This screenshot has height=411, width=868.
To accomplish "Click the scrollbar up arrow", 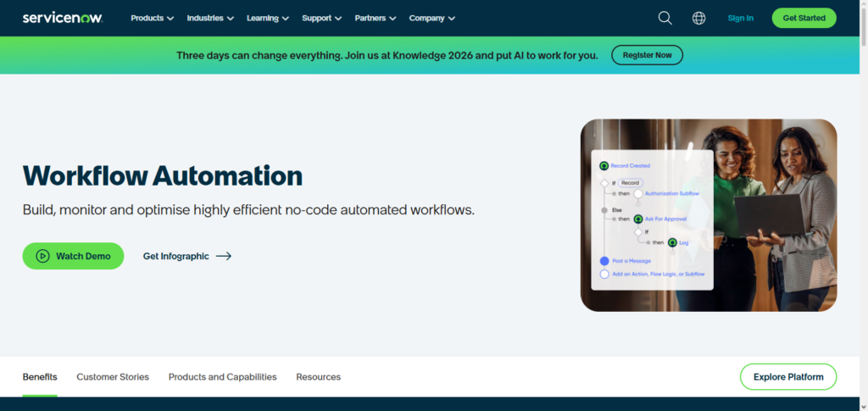I will (x=864, y=4).
